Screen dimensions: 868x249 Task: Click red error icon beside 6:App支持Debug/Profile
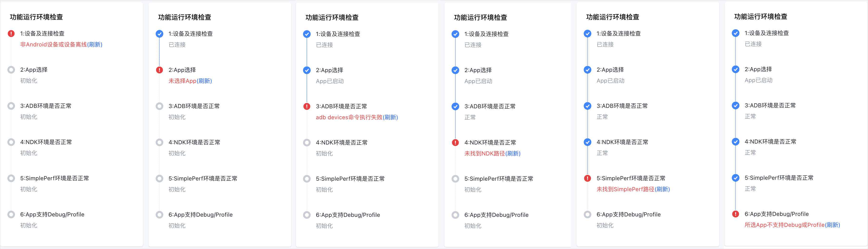(736, 214)
